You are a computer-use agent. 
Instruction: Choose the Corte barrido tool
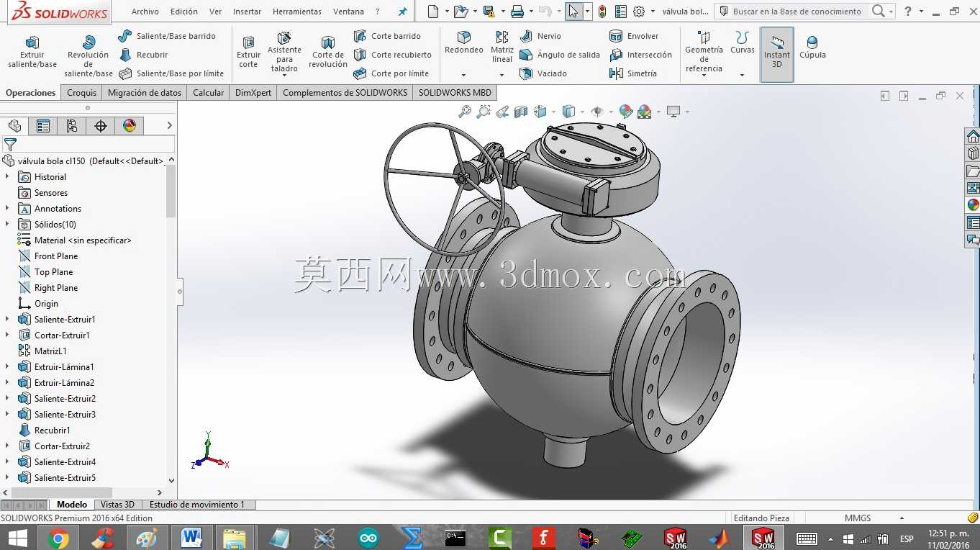pos(387,36)
